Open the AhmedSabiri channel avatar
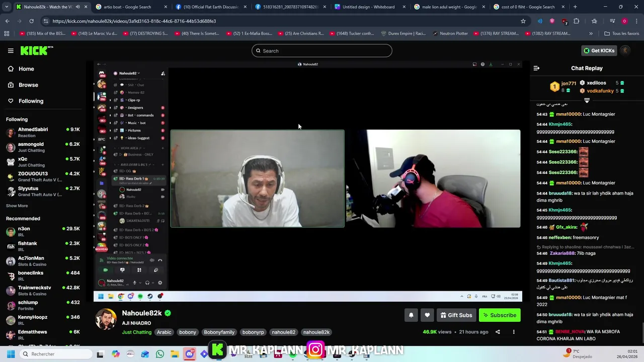 [11, 132]
